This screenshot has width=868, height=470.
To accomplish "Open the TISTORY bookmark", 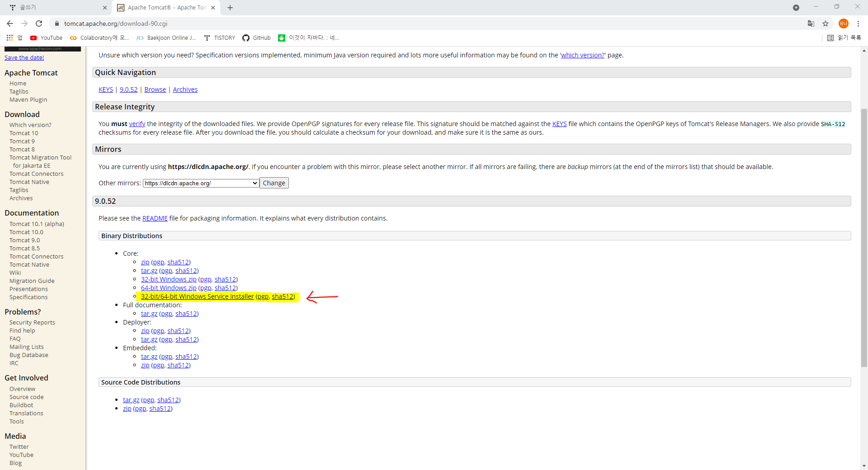I will pyautogui.click(x=220, y=38).
